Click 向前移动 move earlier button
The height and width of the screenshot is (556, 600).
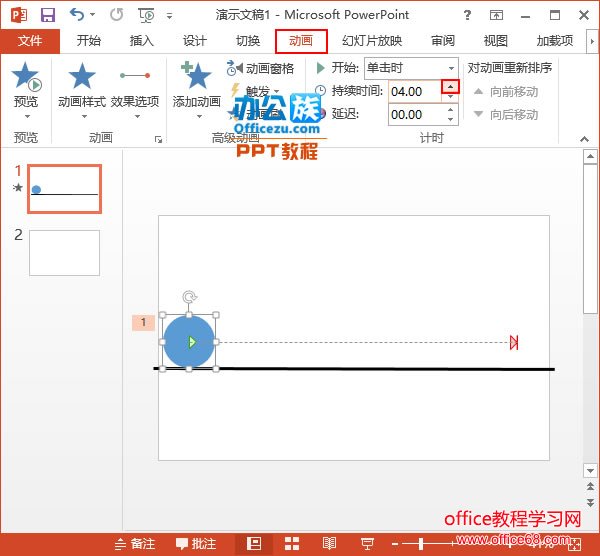(505, 92)
